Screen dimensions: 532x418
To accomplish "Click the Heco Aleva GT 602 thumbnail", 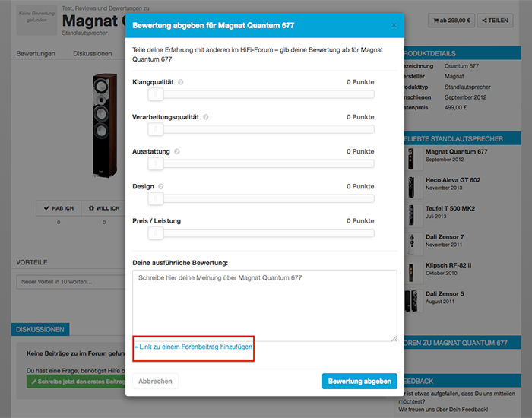I will click(412, 188).
